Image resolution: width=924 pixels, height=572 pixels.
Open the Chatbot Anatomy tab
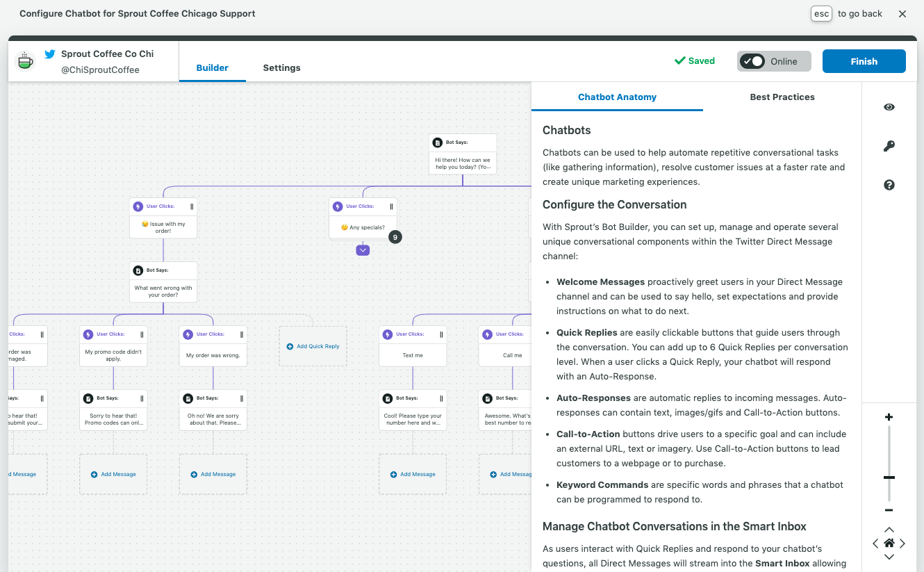click(x=617, y=97)
